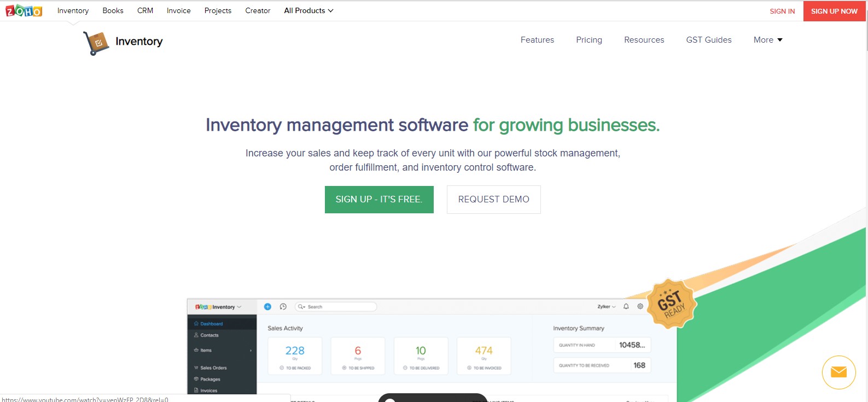Open Invoice in the top product bar
Viewport: 868px width, 402px height.
coord(179,10)
